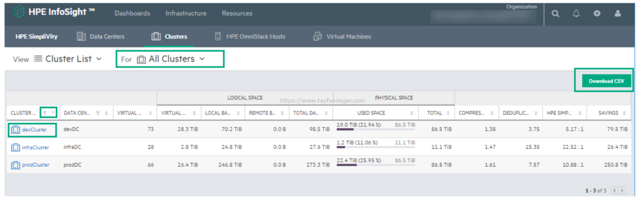The image size is (644, 201).
Task: Click the Cluster List view icon
Action: click(38, 59)
